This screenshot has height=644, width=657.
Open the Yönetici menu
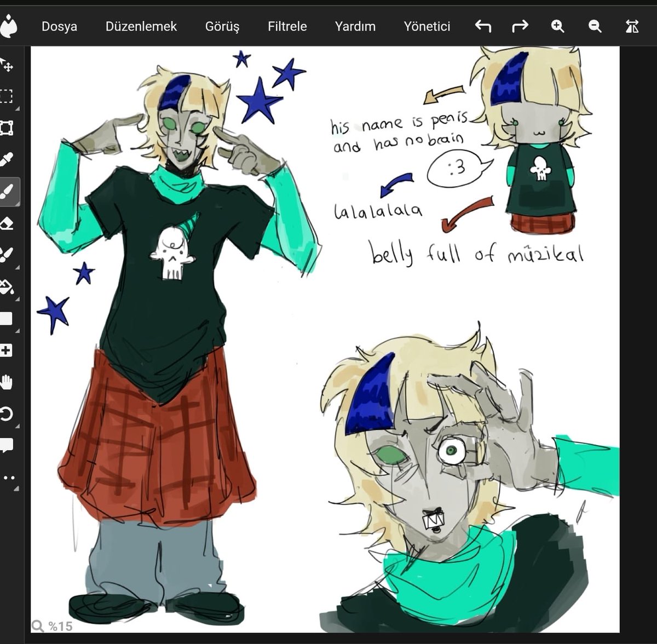click(x=427, y=26)
